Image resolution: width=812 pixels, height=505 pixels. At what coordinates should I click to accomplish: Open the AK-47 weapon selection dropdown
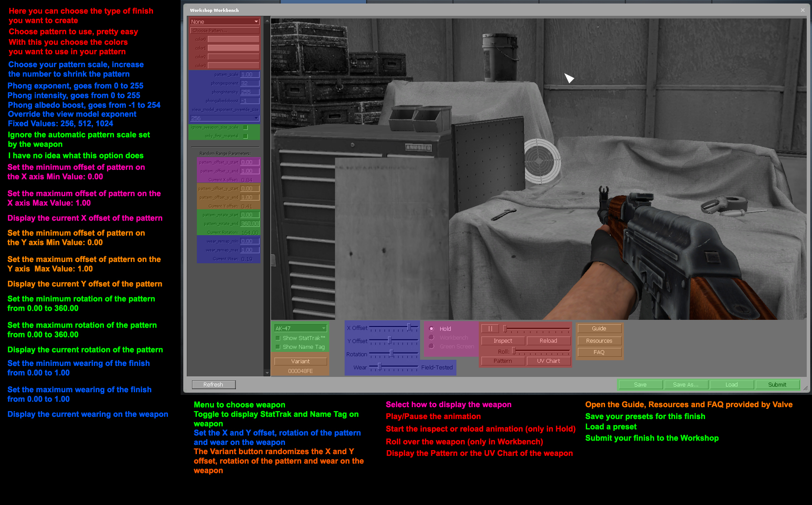coord(300,328)
